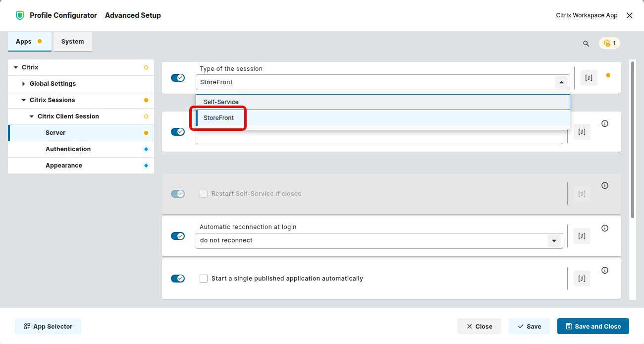
Task: Select Appearance in the settings tree
Action: (x=81, y=166)
